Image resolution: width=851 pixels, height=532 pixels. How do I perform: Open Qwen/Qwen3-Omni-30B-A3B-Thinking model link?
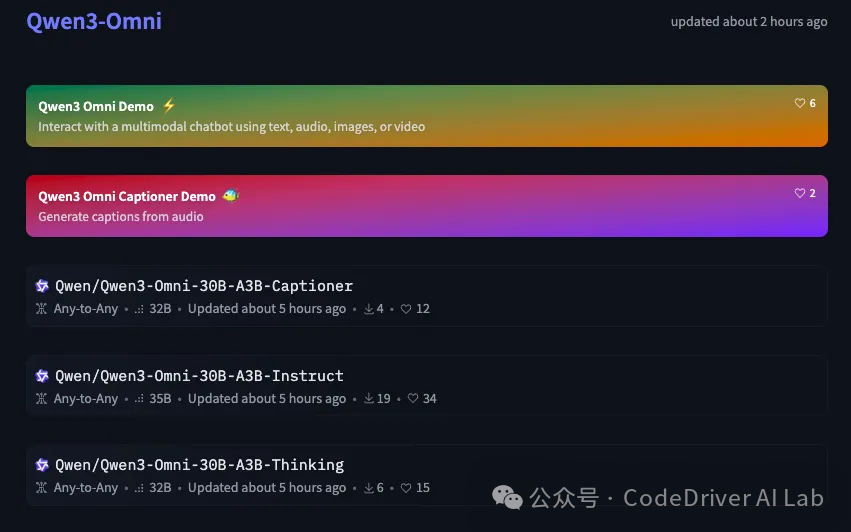199,465
